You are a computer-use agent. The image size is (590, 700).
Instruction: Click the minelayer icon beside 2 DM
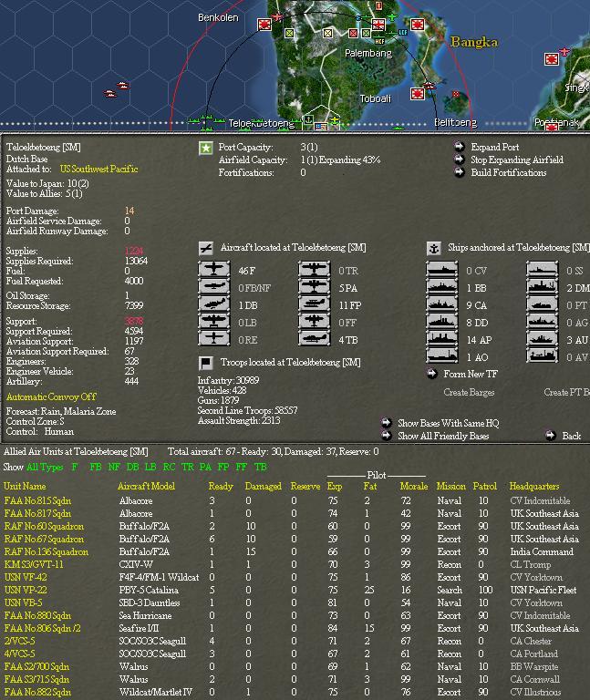(543, 286)
